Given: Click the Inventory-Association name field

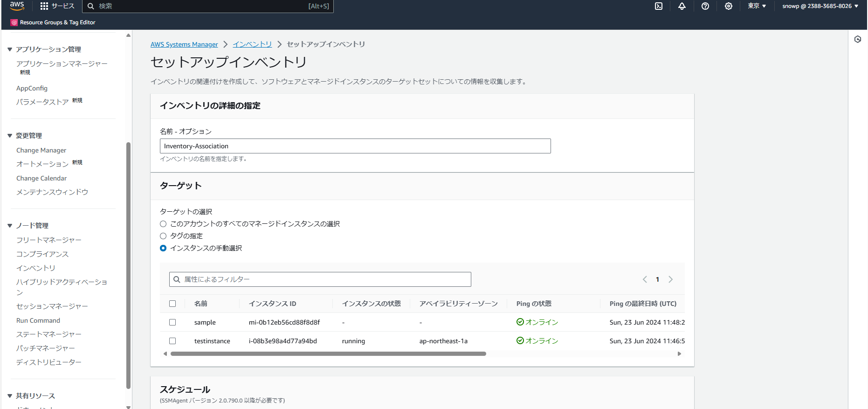Looking at the screenshot, I should (355, 146).
